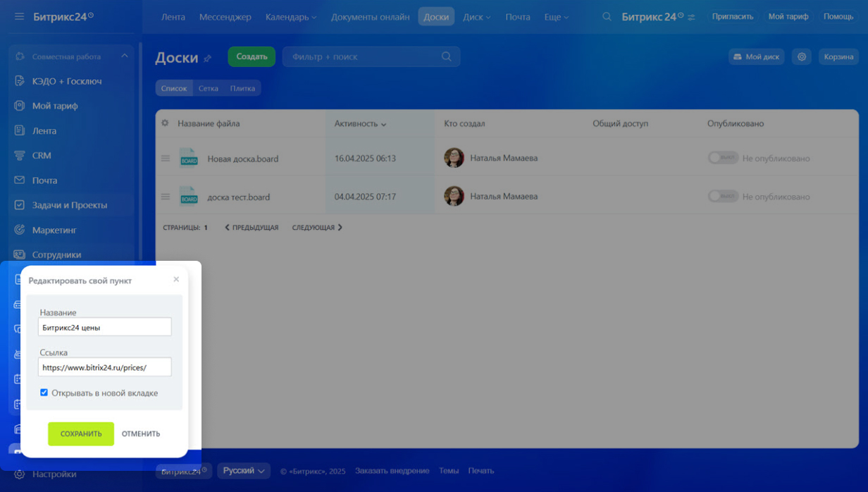Click Наталья Мамаева's avatar in the доска тест row
The height and width of the screenshot is (492, 868).
[454, 196]
